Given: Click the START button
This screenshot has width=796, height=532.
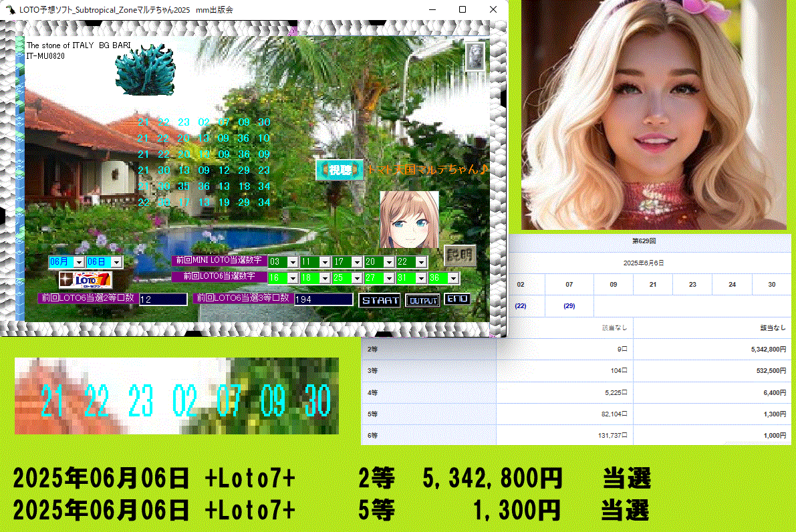Looking at the screenshot, I should pos(380,301).
